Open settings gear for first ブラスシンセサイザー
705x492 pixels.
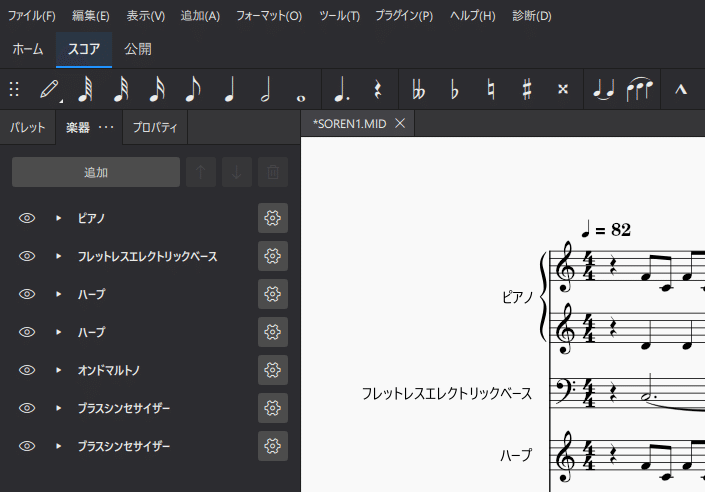coord(273,408)
